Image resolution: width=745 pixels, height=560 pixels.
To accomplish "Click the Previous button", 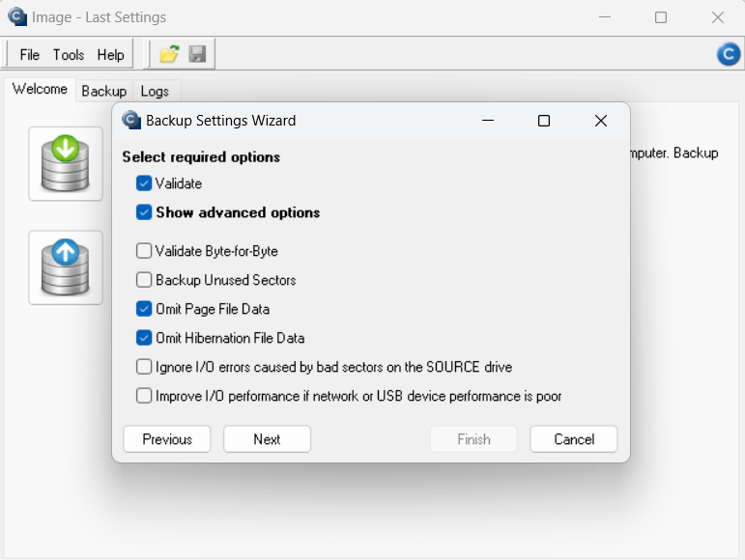I will click(x=167, y=439).
